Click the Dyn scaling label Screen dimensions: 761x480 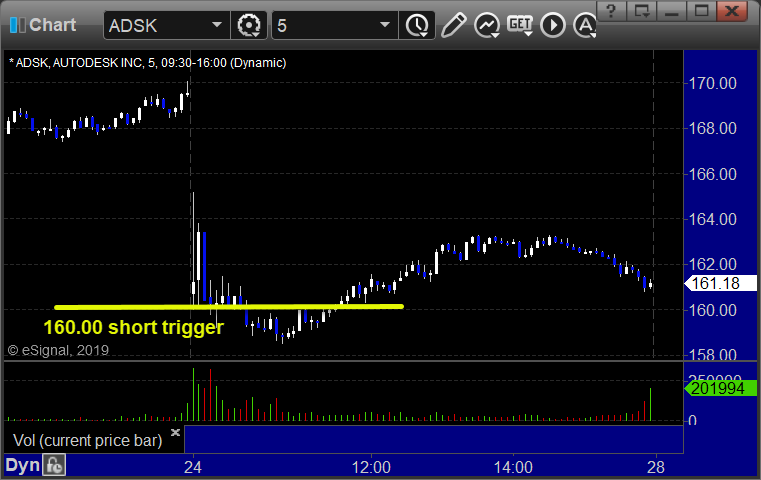coord(22,465)
